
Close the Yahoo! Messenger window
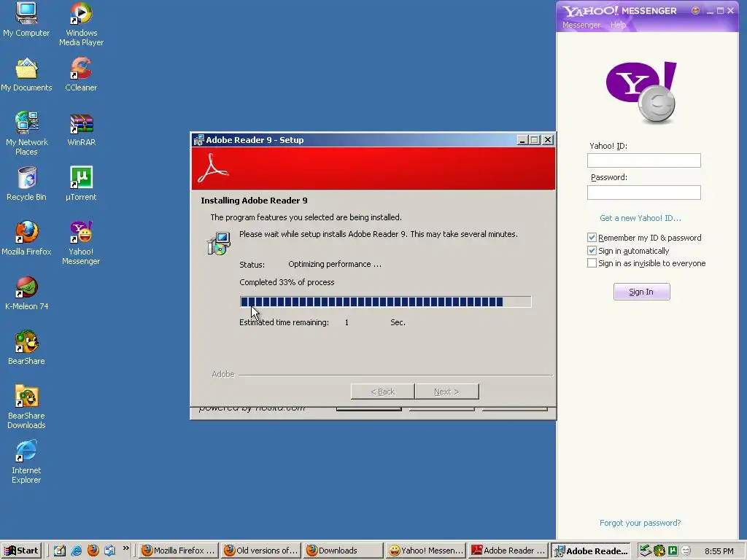730,10
